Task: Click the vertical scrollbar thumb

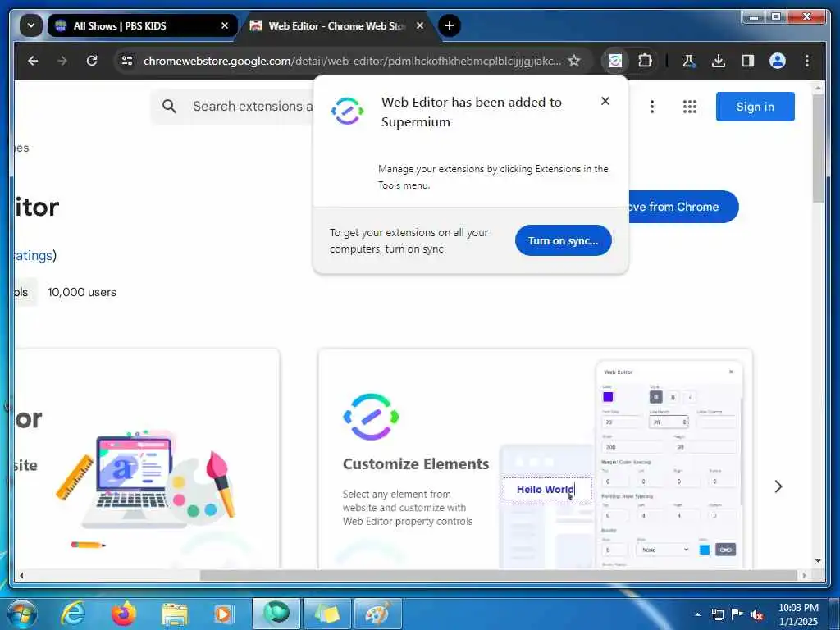Action: pos(818,148)
